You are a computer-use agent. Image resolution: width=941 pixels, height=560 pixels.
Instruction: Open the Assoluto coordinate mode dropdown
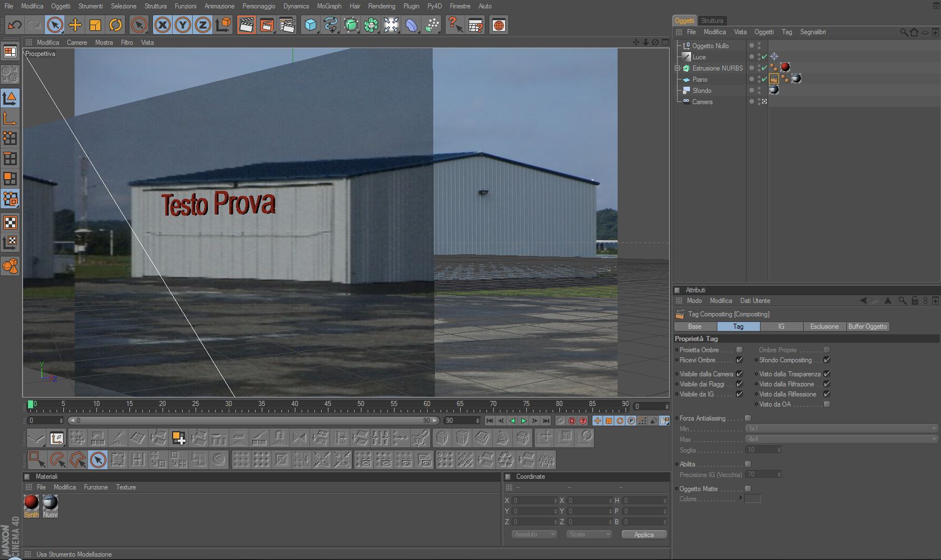534,534
